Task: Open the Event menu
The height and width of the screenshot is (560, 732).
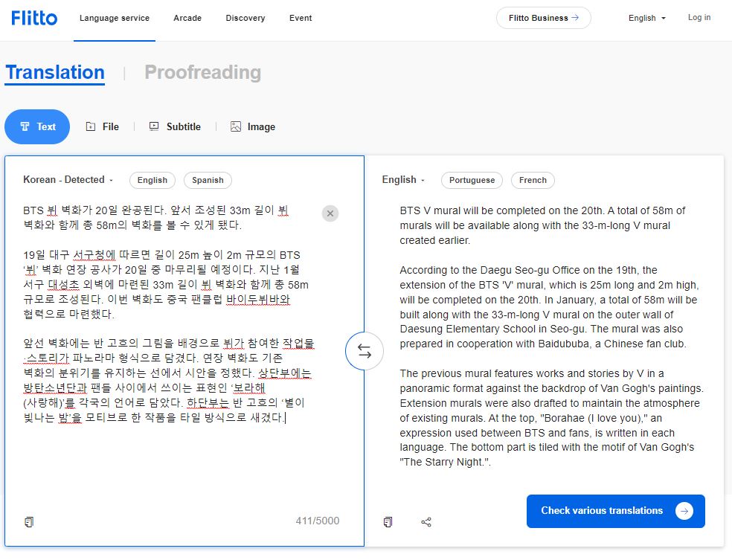Action: [x=301, y=18]
